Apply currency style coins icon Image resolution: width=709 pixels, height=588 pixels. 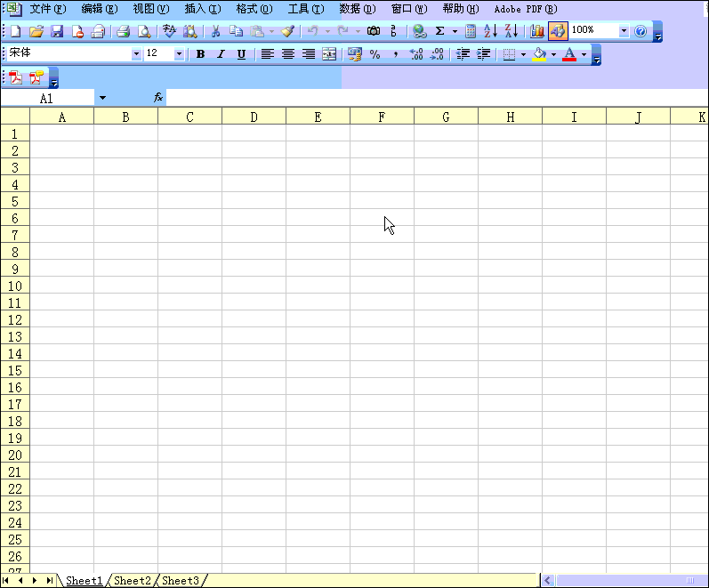point(354,55)
